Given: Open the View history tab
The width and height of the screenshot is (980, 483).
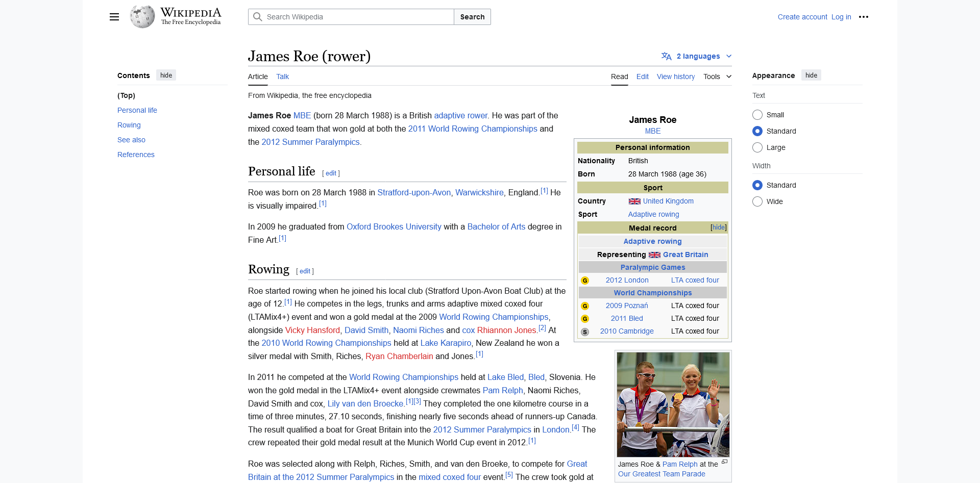Looking at the screenshot, I should (675, 77).
